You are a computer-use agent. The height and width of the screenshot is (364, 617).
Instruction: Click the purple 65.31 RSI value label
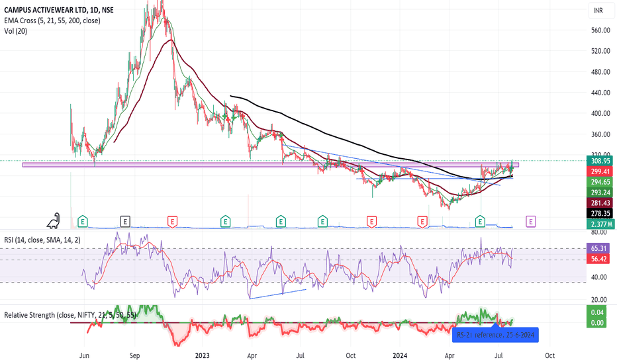coord(598,248)
